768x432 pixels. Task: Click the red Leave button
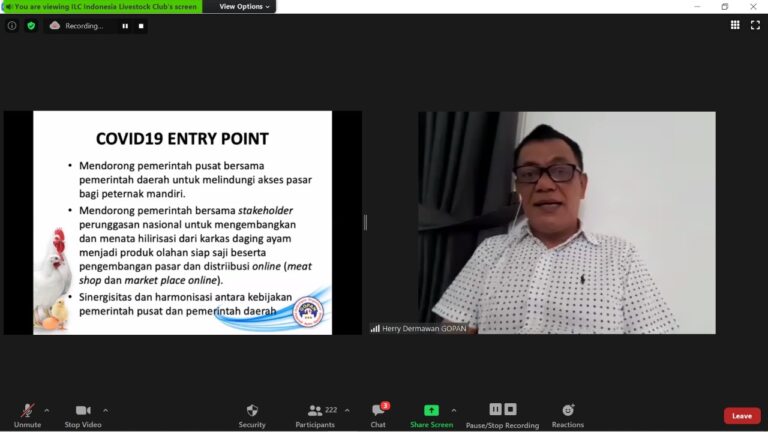click(741, 416)
